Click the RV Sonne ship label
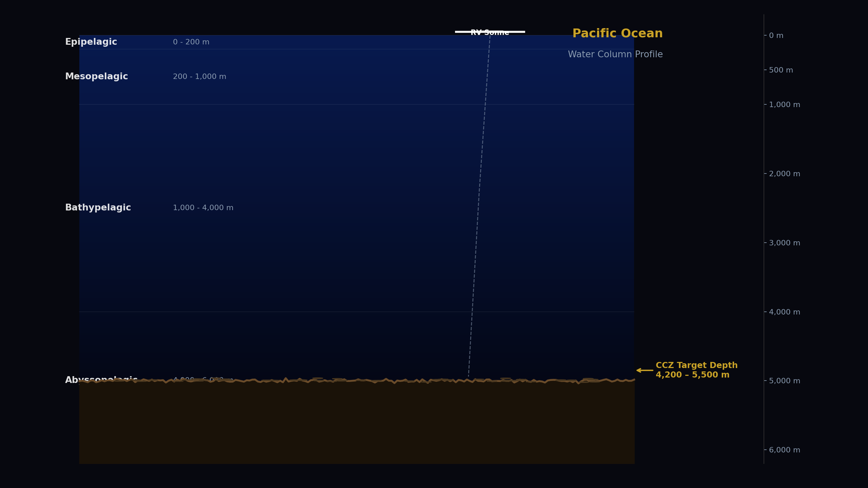Image resolution: width=868 pixels, height=488 pixels. (490, 33)
